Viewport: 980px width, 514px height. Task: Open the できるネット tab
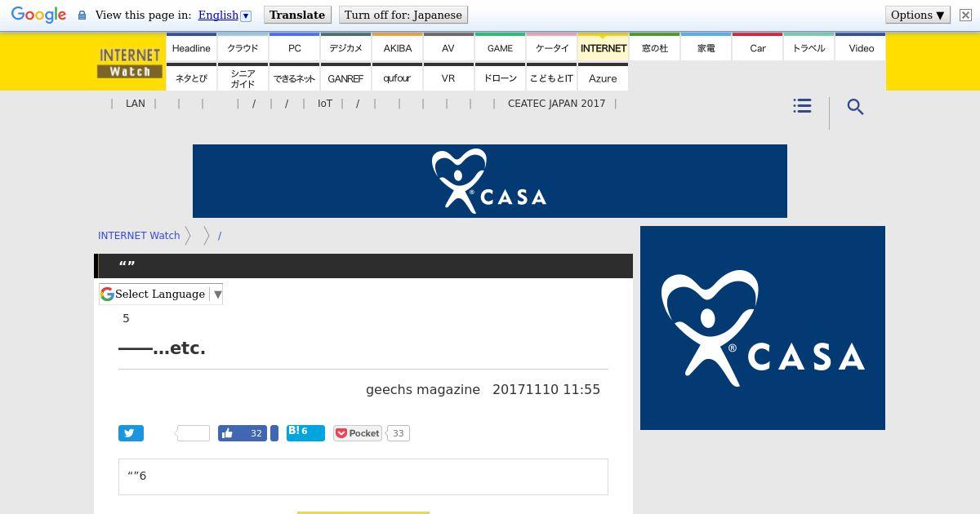point(295,78)
